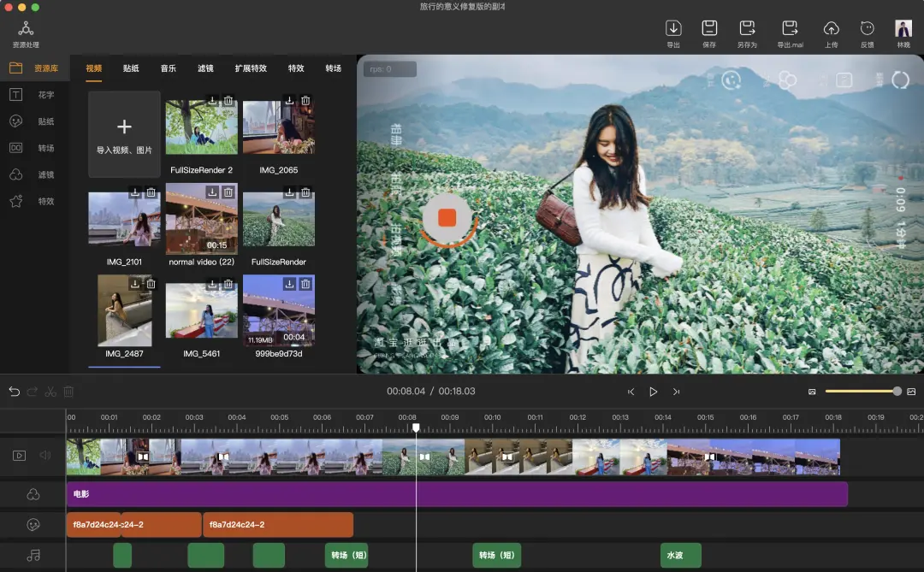This screenshot has height=572, width=924.
Task: Click the undo arrow above the timeline
Action: click(x=15, y=392)
